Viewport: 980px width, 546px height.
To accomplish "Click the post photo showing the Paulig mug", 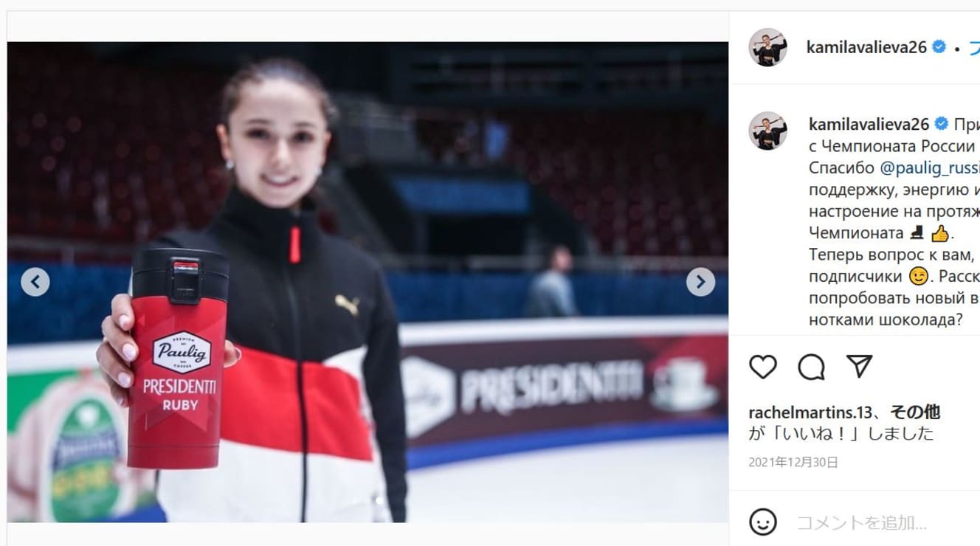I will 367,282.
